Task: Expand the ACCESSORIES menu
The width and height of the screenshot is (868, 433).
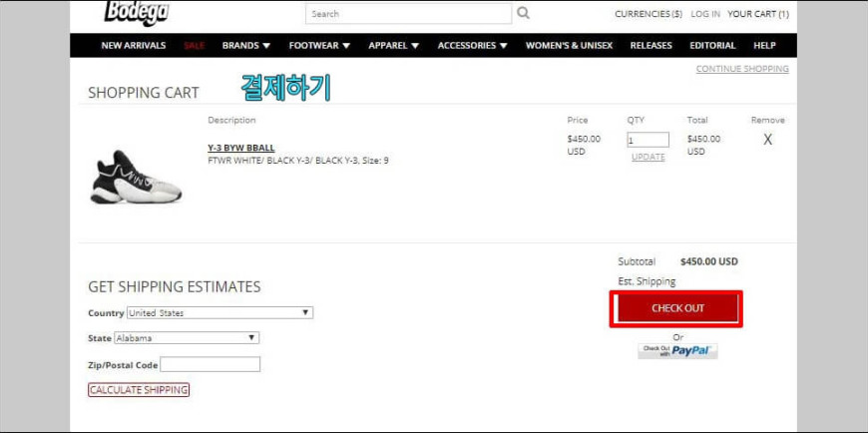Action: tap(472, 46)
